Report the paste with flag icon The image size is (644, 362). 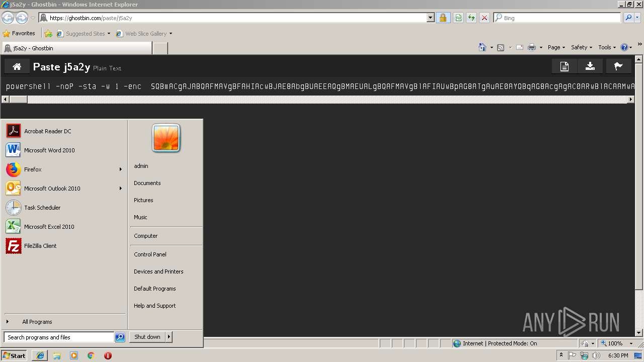point(618,66)
